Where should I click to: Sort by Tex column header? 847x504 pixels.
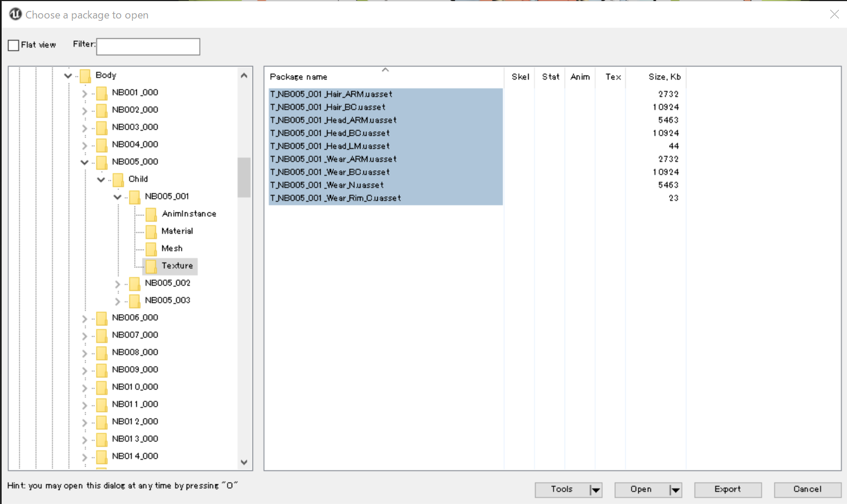click(x=611, y=77)
